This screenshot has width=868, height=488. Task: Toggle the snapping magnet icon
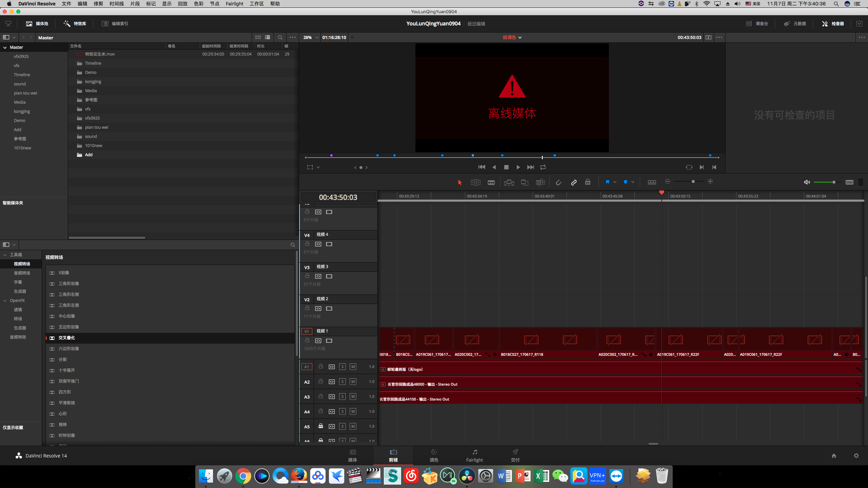[558, 182]
